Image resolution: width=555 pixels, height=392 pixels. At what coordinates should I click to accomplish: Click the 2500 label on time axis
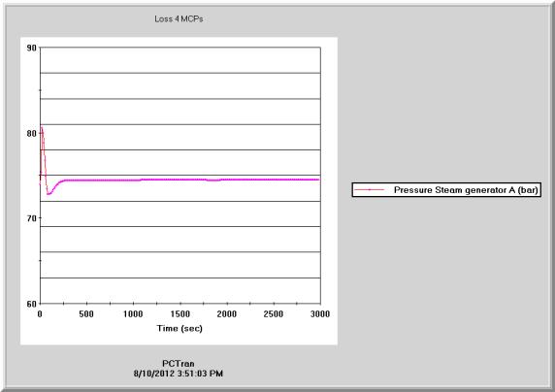pyautogui.click(x=274, y=313)
